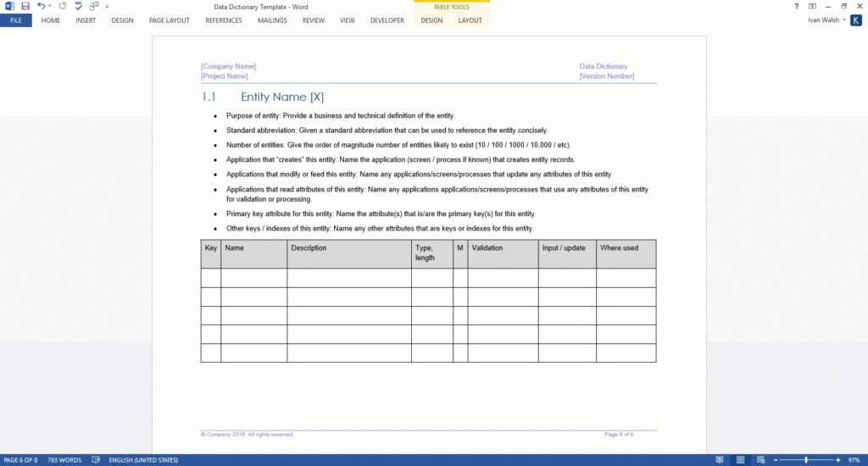This screenshot has height=466, width=868.
Task: Click the 97% zoom level button
Action: click(x=854, y=460)
